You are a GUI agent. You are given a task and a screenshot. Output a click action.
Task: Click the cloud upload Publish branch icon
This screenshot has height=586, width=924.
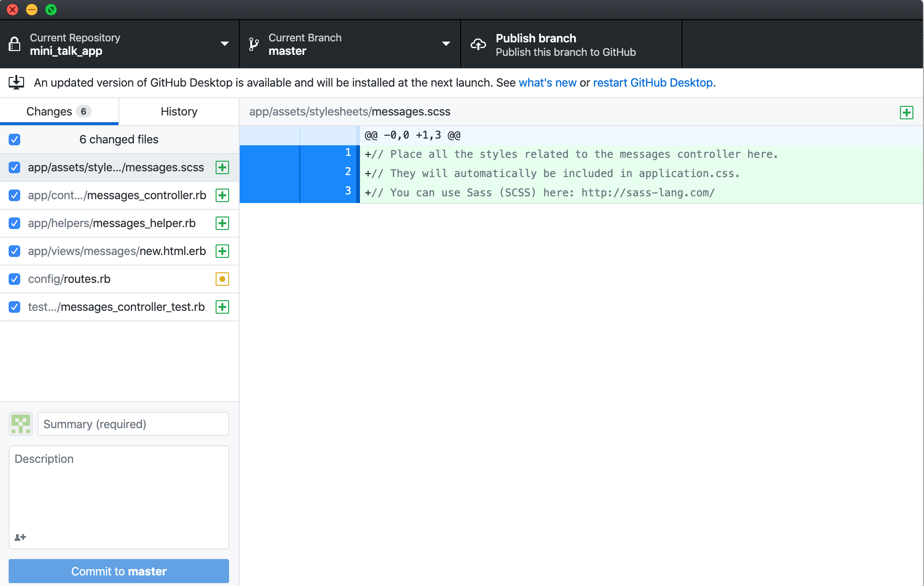[478, 44]
